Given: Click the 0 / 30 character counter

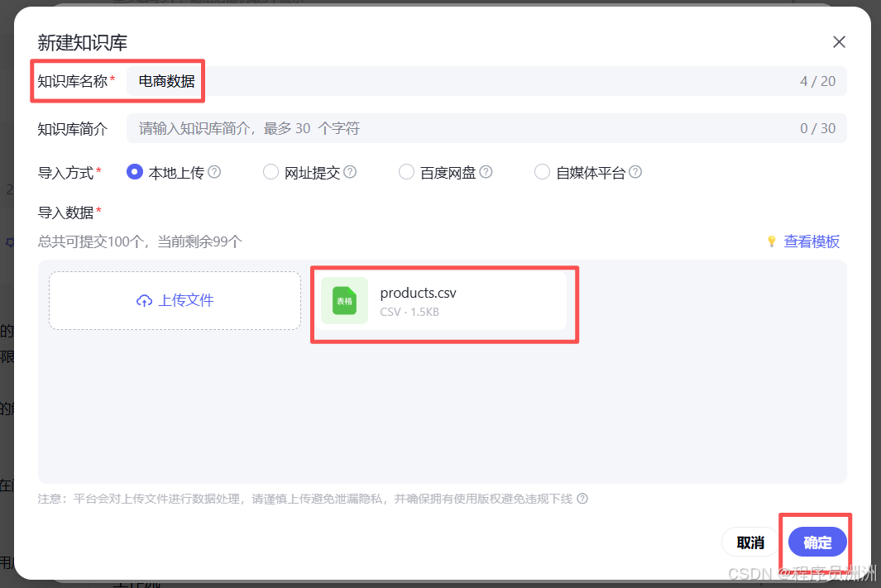Looking at the screenshot, I should click(x=817, y=129).
